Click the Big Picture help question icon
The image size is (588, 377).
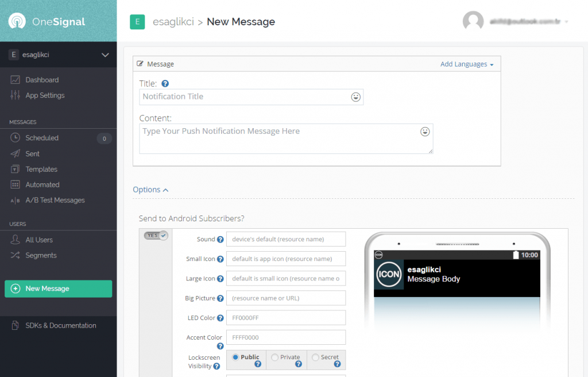(220, 298)
